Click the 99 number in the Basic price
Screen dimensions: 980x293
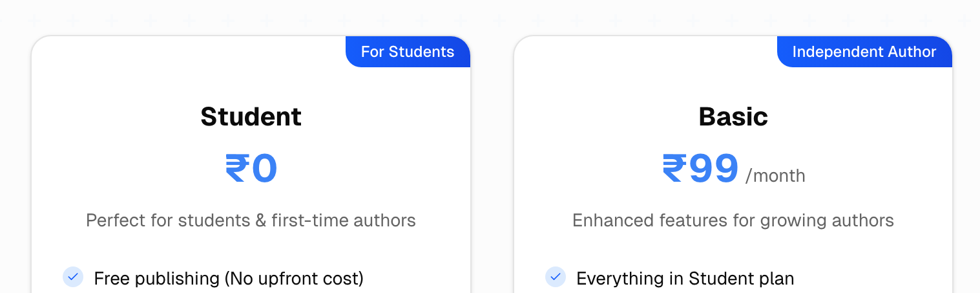(714, 169)
